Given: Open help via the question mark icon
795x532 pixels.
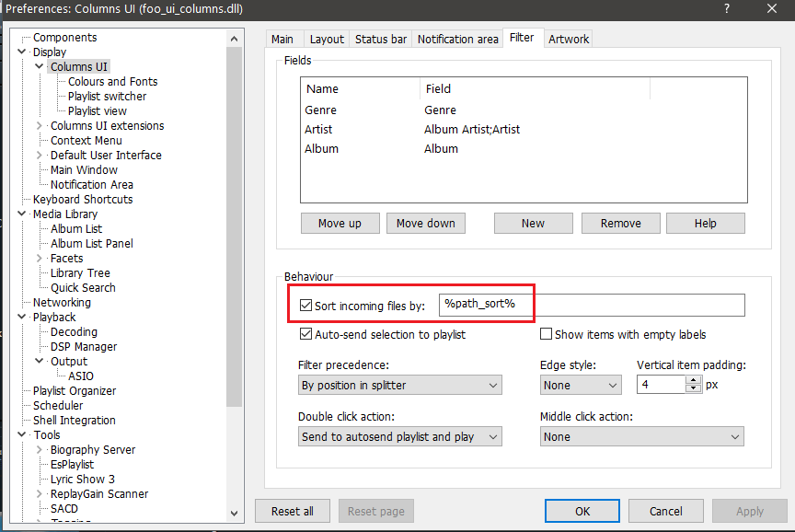Looking at the screenshot, I should [728, 8].
